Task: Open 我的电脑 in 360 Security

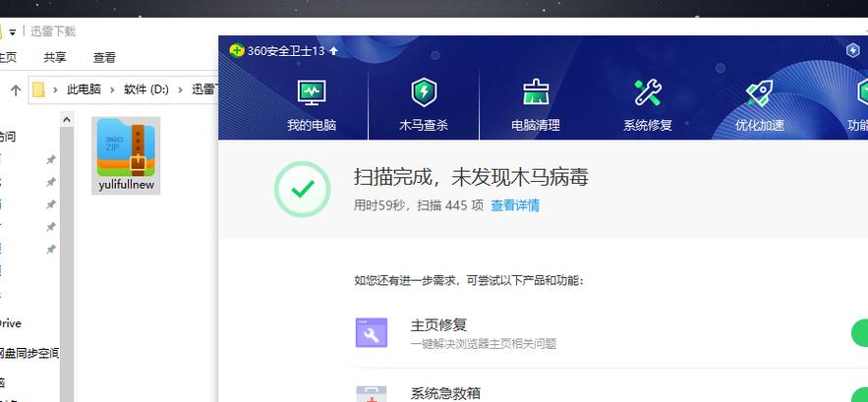Action: [312, 104]
